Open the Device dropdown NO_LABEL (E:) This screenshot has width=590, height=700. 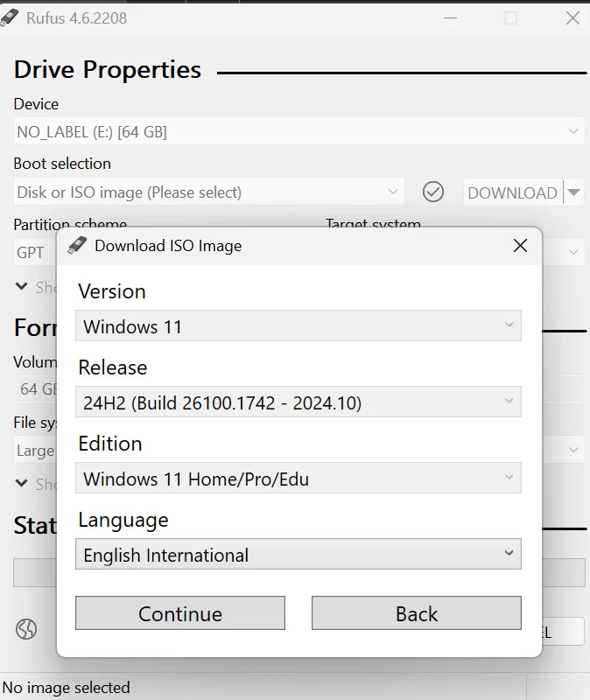pyautogui.click(x=299, y=131)
